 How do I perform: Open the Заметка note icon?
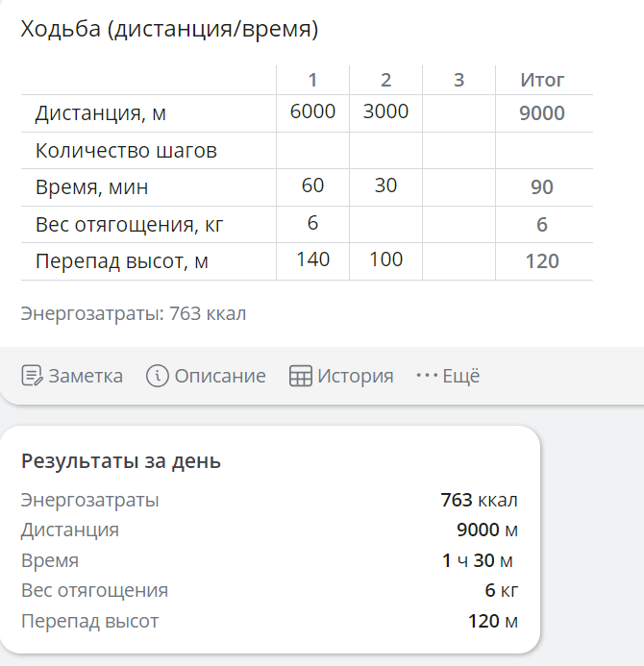click(33, 376)
